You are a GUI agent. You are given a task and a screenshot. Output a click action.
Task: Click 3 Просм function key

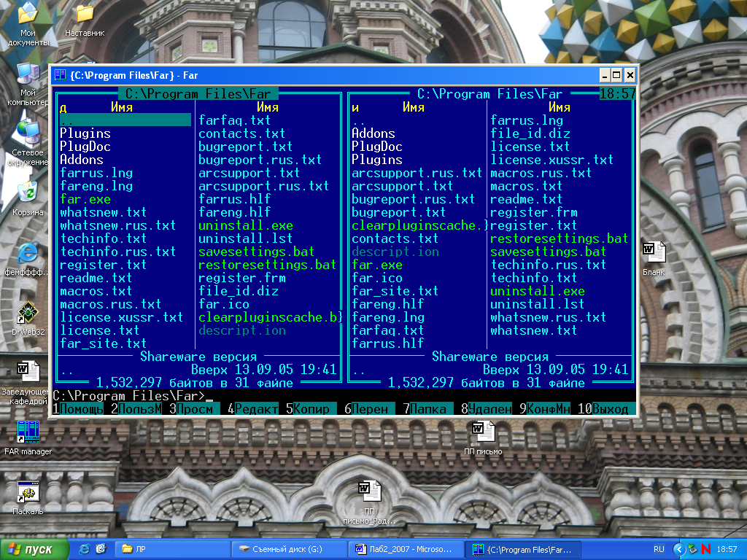pos(194,408)
